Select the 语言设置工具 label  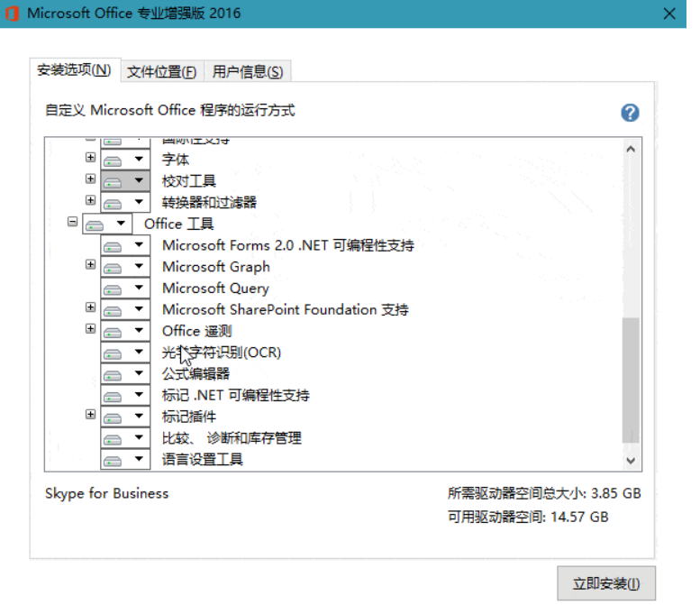[202, 460]
